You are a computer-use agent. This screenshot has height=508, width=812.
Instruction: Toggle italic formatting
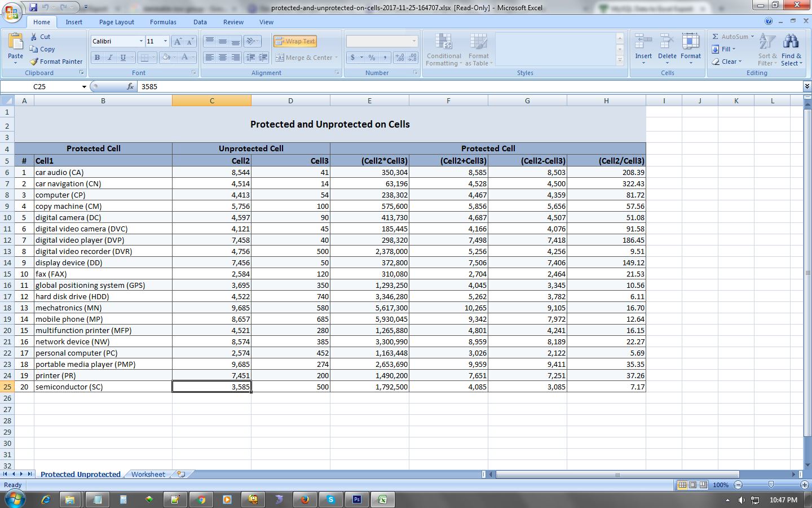(x=110, y=58)
